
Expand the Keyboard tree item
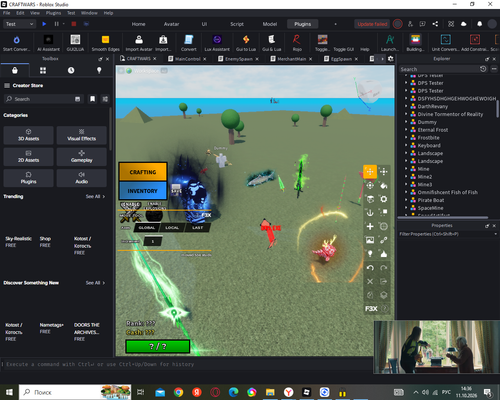coord(406,145)
